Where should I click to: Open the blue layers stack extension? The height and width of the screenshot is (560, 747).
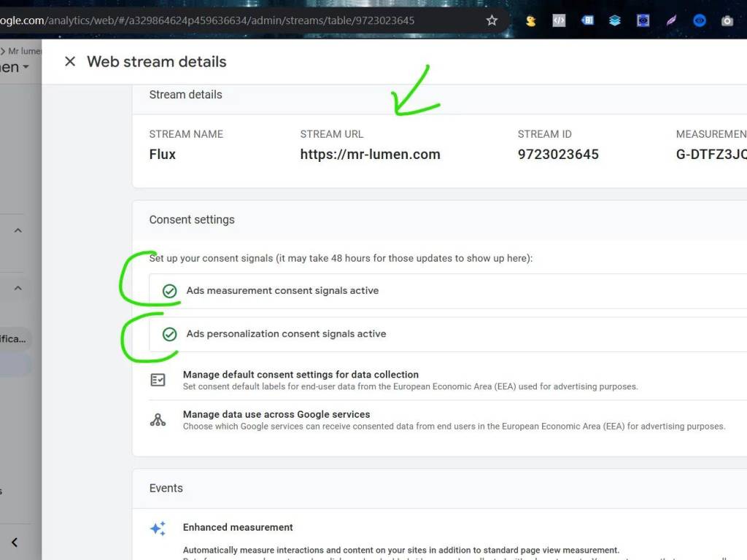pyautogui.click(x=614, y=20)
